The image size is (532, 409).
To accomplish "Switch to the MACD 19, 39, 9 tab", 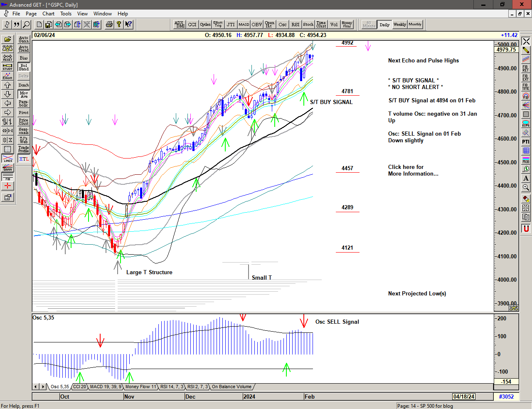I will pyautogui.click(x=106, y=387).
